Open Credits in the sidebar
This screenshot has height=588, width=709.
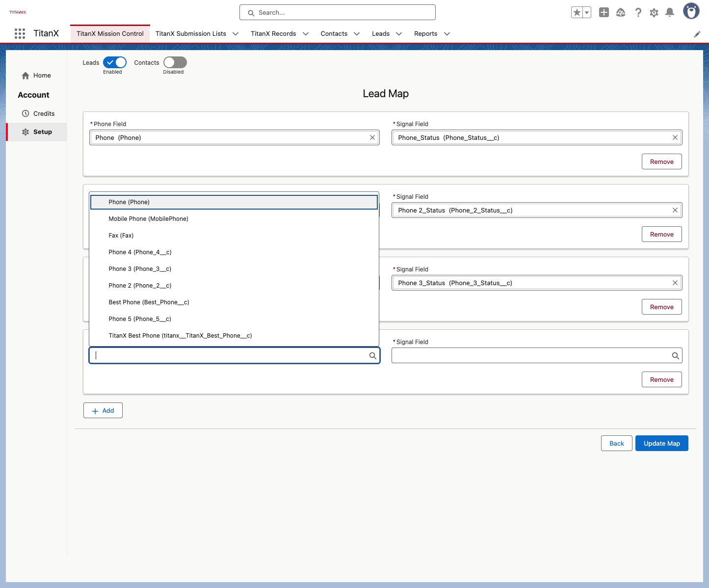coord(36,113)
